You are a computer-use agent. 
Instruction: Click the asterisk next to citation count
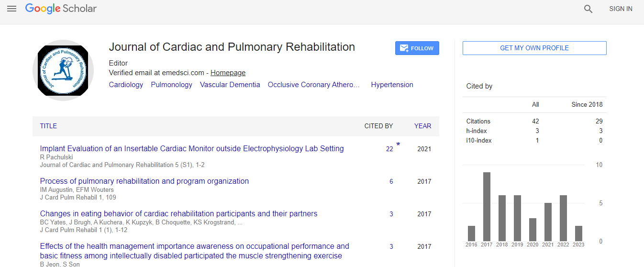398,145
